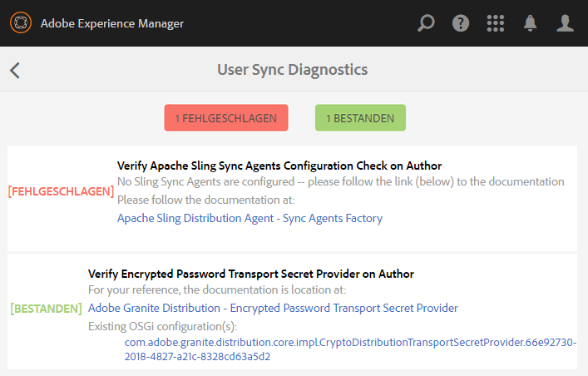Filter by the 1 FEHLGESCHLAGEN button

[x=226, y=118]
